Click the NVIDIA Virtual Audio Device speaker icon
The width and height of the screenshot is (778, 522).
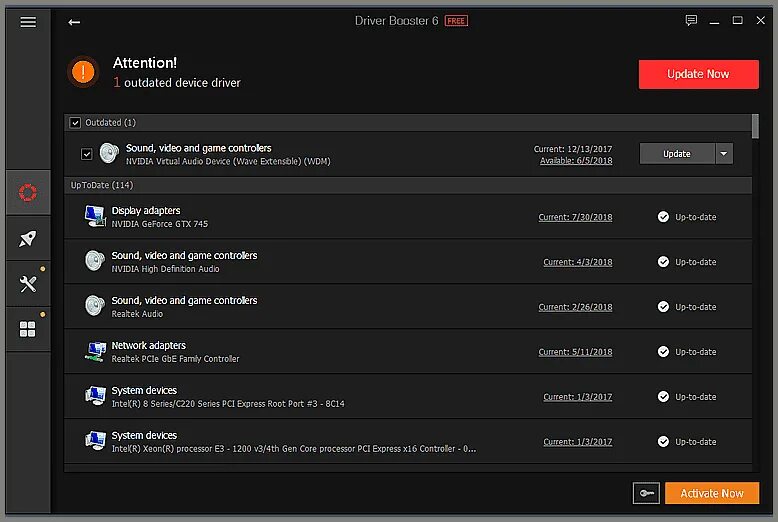point(109,153)
